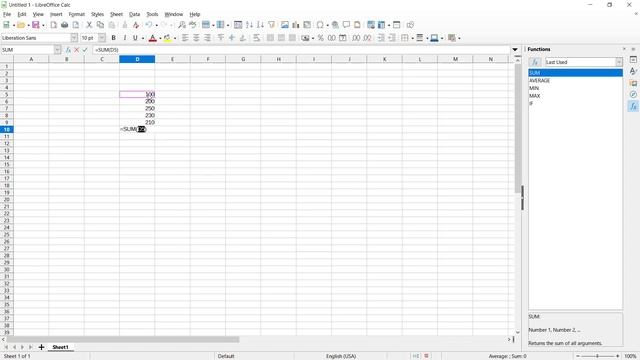Click the Background Color yellow highlight swatch
This screenshot has height=360, width=640.
coord(167,38)
